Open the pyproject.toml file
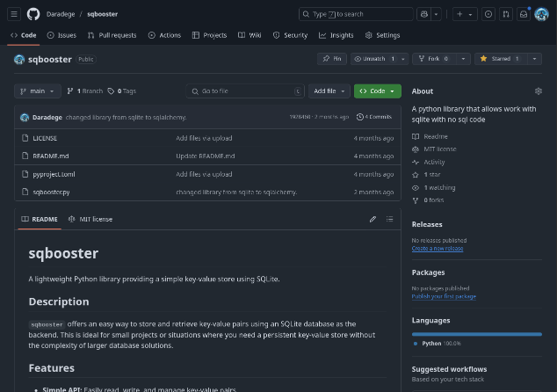This screenshot has height=392, width=557. tap(54, 174)
